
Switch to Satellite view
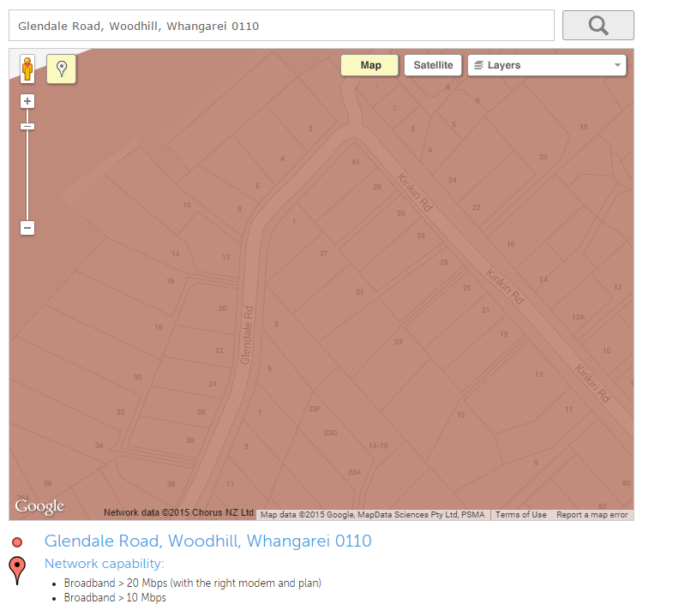[433, 65]
